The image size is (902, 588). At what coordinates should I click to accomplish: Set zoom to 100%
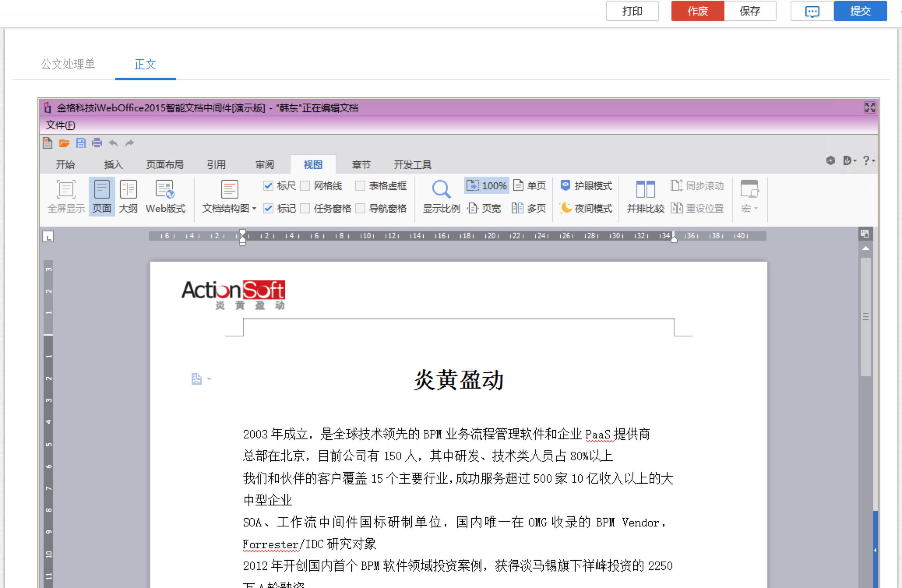click(x=487, y=186)
